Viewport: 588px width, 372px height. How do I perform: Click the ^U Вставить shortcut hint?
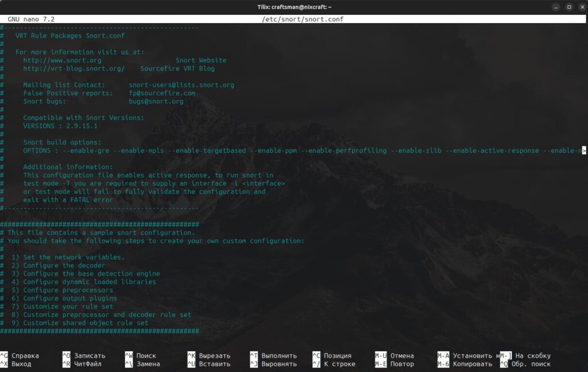click(x=209, y=364)
